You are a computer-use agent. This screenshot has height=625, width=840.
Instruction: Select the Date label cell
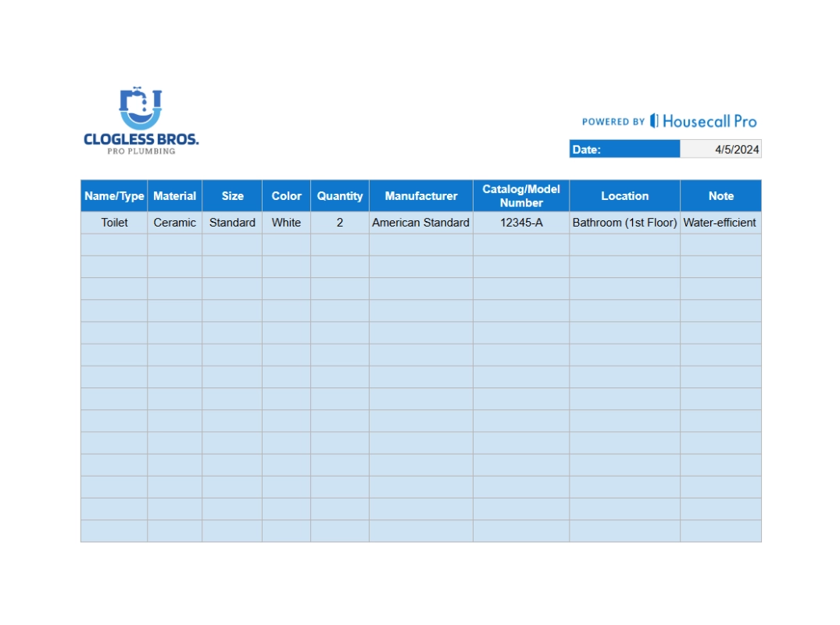(x=624, y=149)
